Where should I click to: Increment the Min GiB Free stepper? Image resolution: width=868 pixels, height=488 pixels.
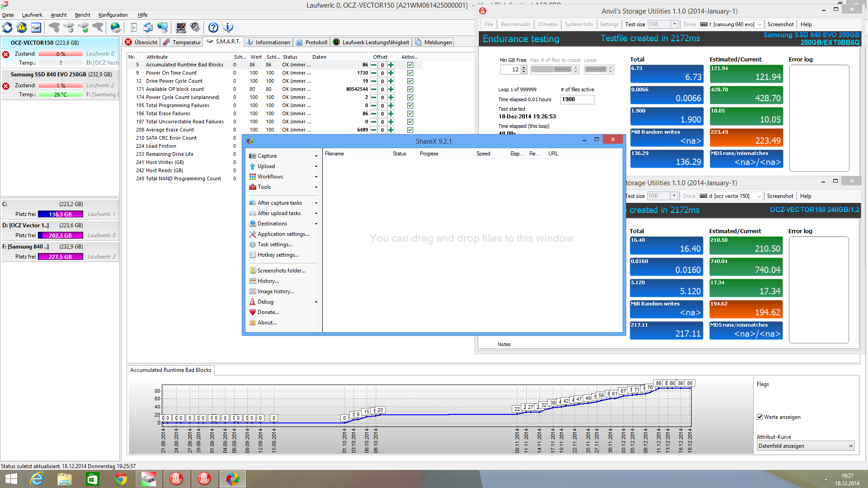click(x=524, y=67)
